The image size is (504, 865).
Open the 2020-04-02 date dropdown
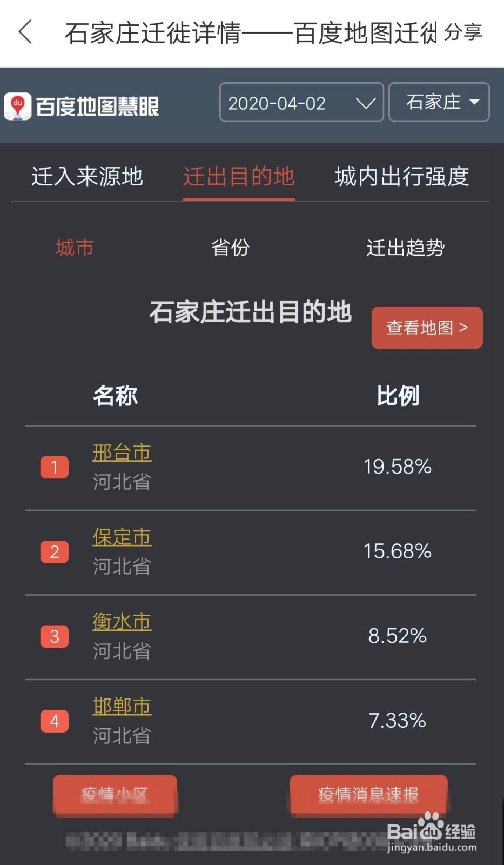301,102
